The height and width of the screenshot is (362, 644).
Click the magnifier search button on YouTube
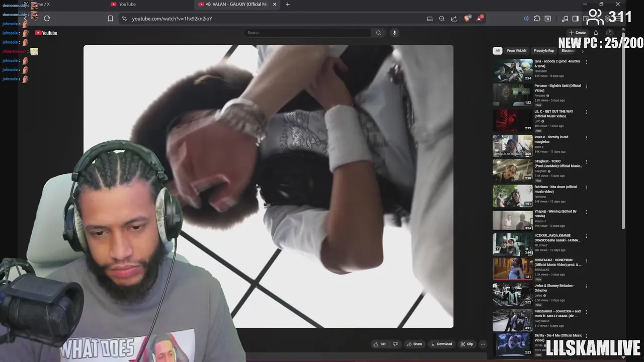[x=378, y=33]
